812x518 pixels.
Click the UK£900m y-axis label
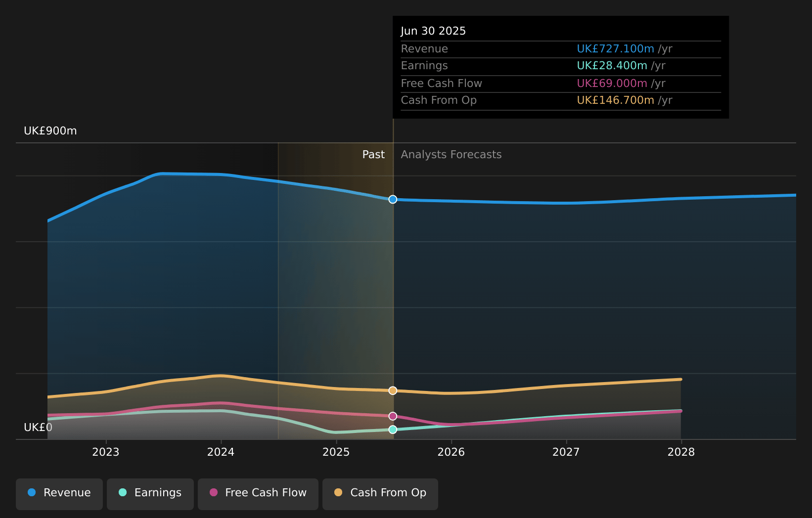point(50,131)
